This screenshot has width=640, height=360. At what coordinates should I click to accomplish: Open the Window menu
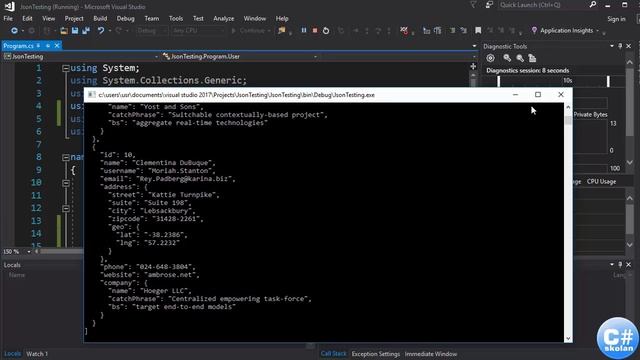pos(255,19)
